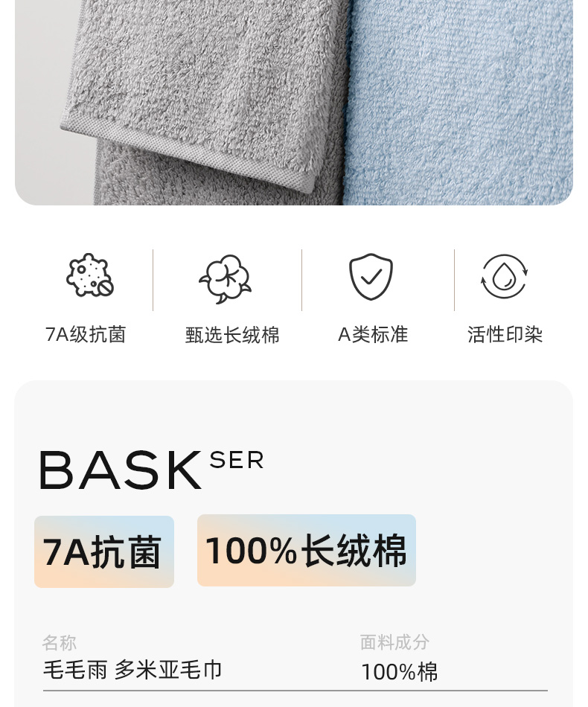Click the SER superscript text
The width and height of the screenshot is (588, 707).
click(237, 461)
